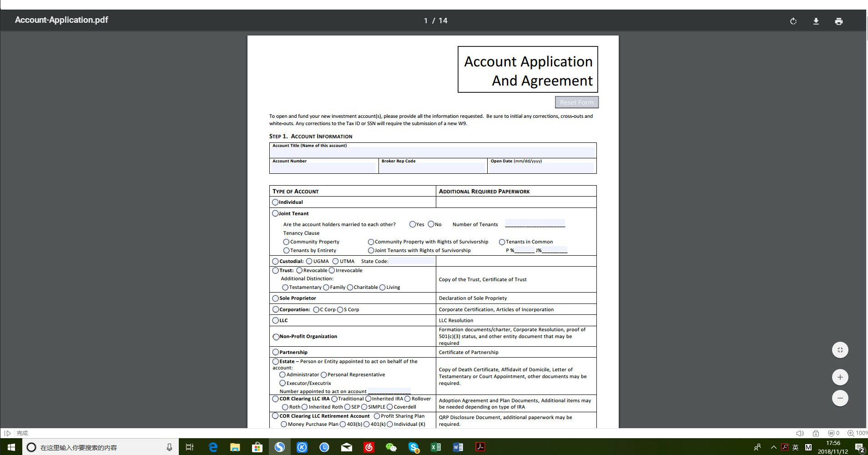Click the fit-to-page viewer button
Image resolution: width=868 pixels, height=455 pixels.
pos(840,350)
